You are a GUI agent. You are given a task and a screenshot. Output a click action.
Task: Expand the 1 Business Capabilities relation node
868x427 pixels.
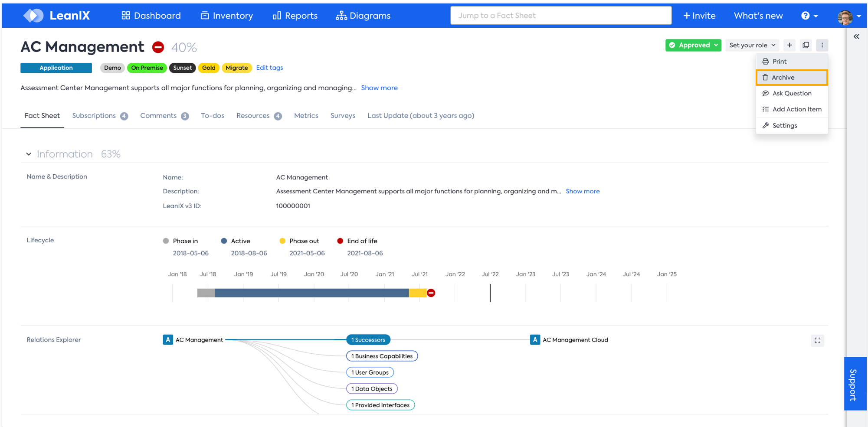pos(382,356)
